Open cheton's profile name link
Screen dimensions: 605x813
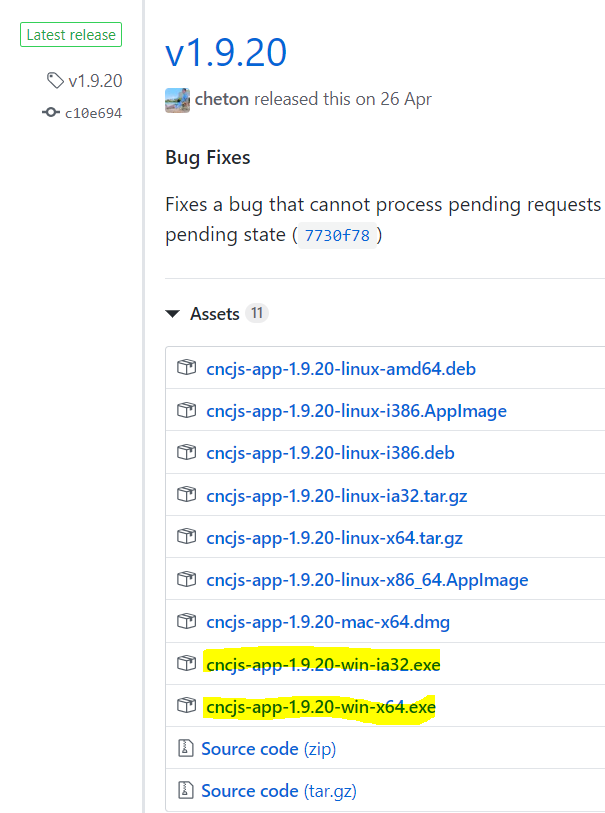click(222, 99)
